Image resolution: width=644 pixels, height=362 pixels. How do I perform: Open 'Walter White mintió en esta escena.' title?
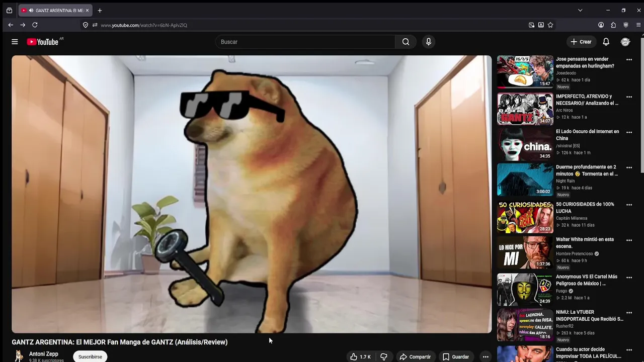(x=585, y=243)
